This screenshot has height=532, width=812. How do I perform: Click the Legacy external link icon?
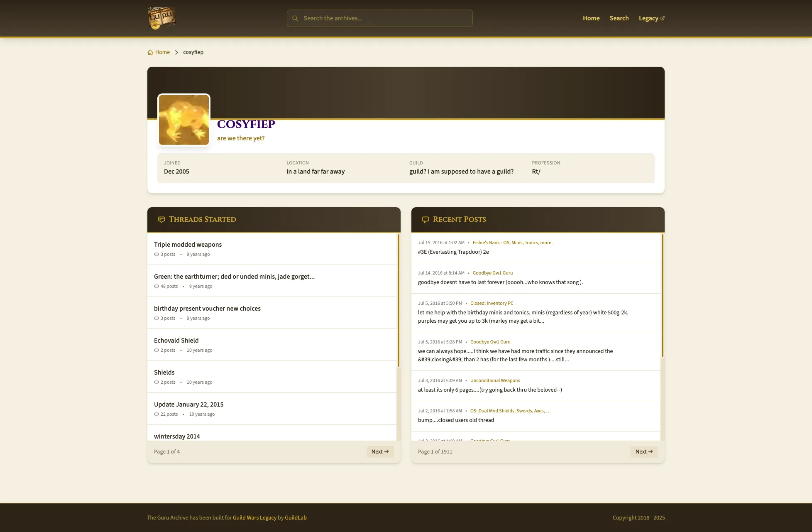663,18
